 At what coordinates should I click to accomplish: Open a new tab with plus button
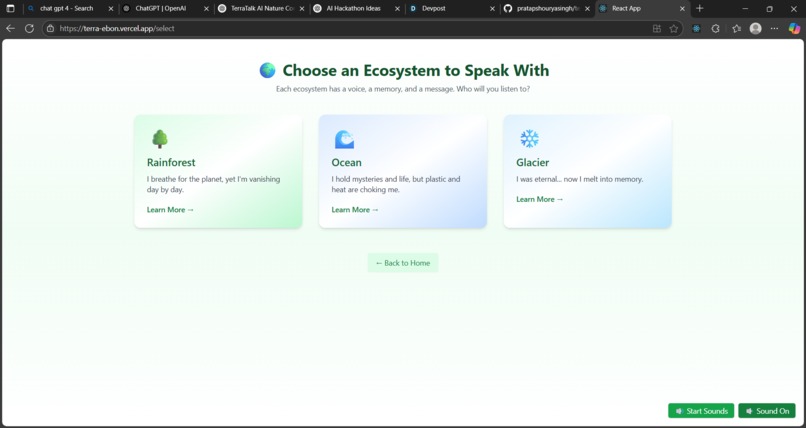(x=699, y=9)
